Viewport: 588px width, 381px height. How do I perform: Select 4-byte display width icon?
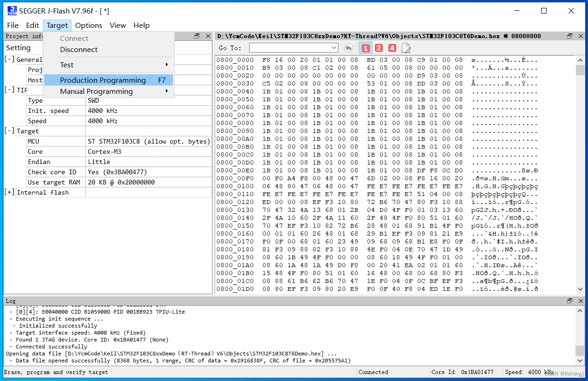(392, 48)
